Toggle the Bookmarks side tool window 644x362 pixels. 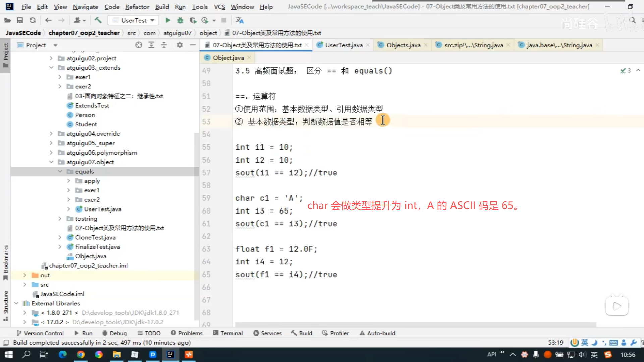pos(6,262)
